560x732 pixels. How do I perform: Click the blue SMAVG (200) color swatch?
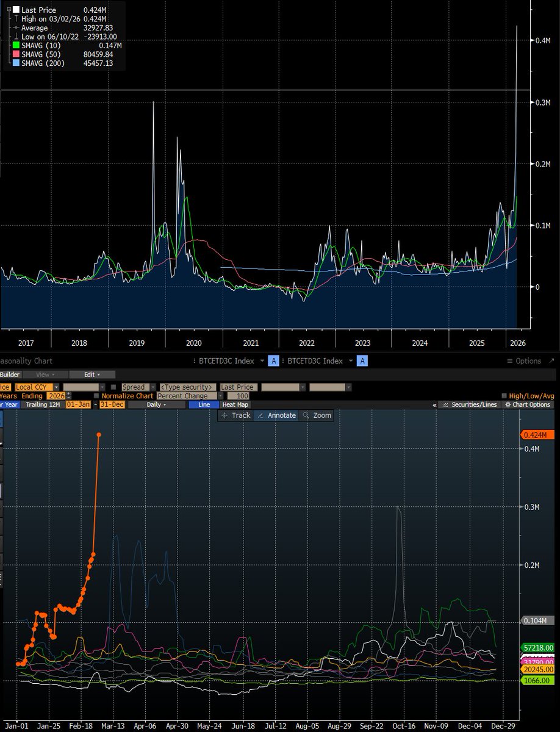(16, 63)
